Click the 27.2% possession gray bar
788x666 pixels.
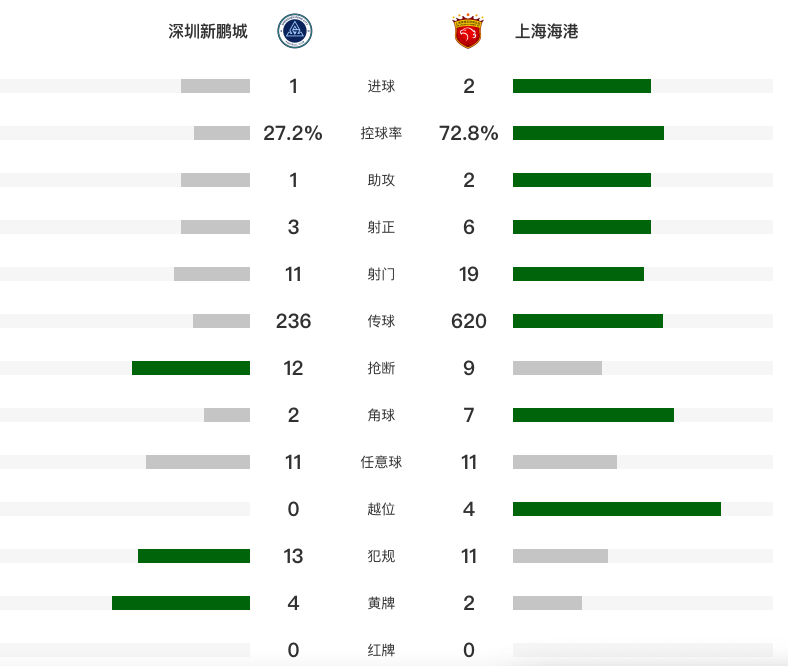point(222,133)
